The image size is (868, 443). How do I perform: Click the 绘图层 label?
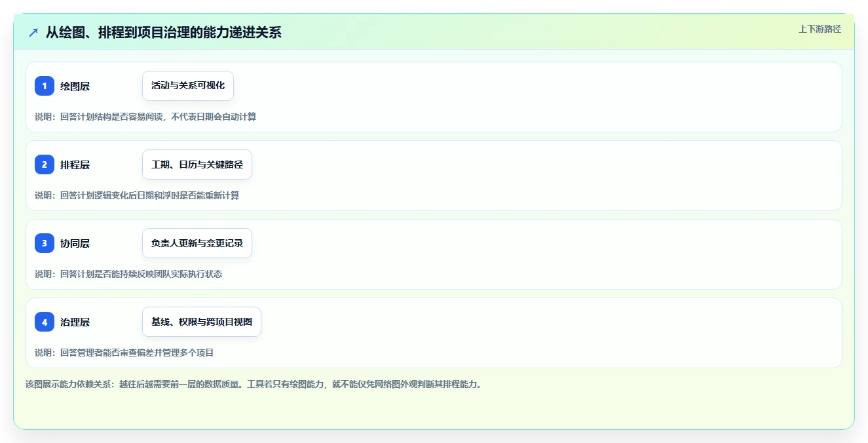(x=75, y=86)
